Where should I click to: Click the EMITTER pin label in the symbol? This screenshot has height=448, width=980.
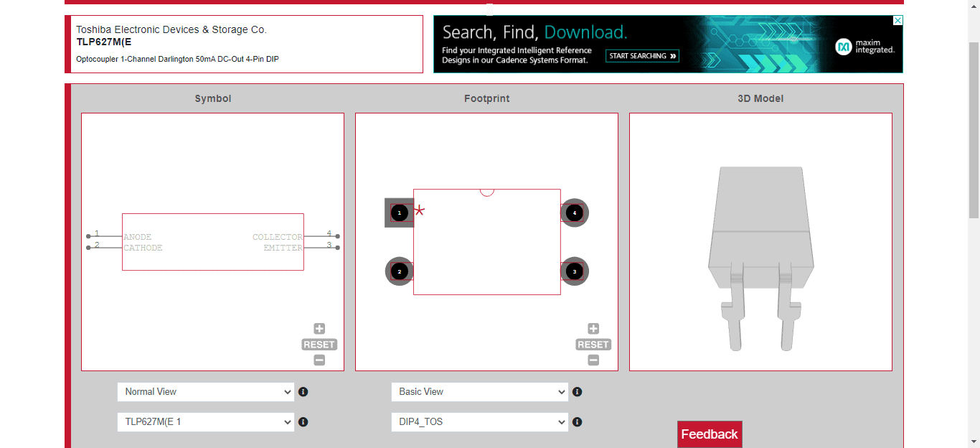coord(283,248)
